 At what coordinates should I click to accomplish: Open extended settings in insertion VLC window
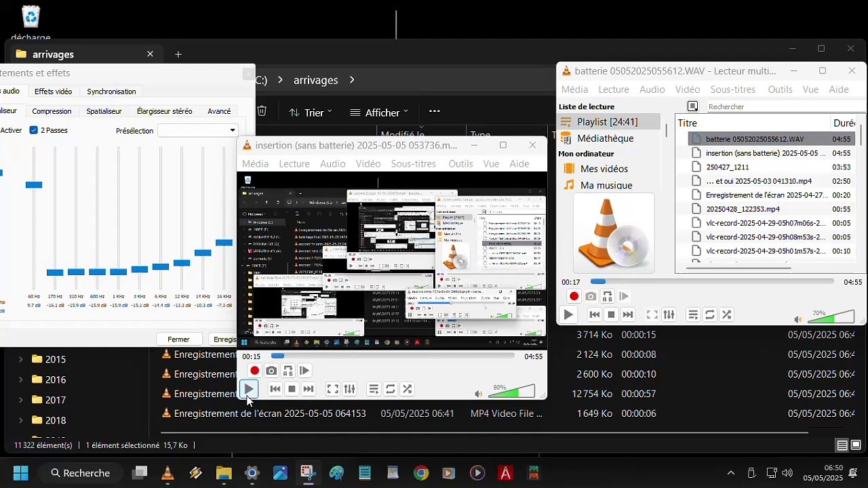(349, 389)
